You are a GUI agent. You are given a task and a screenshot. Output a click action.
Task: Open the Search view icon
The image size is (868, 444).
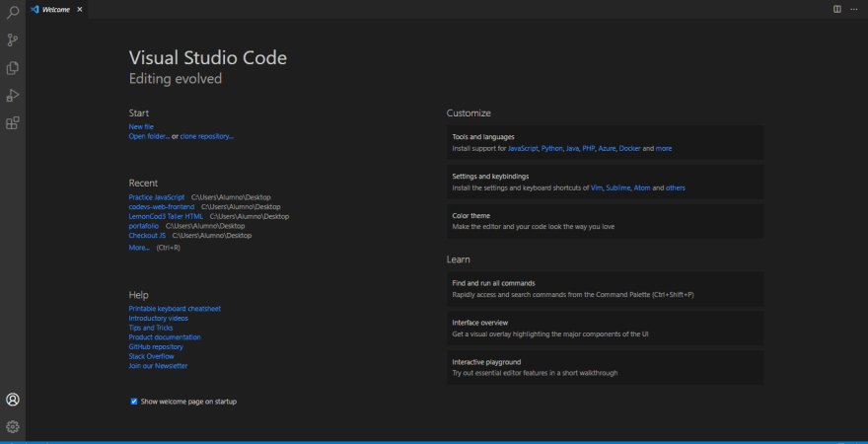(x=12, y=12)
